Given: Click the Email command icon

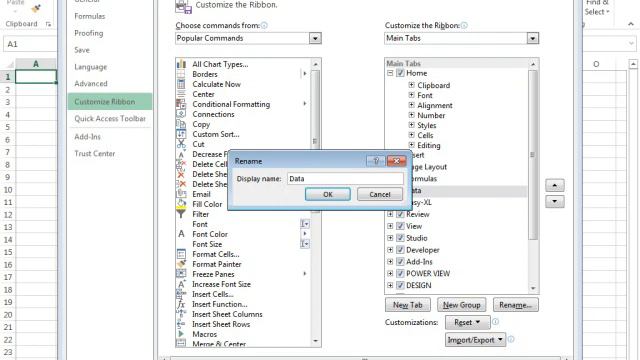Looking at the screenshot, I should (181, 194).
